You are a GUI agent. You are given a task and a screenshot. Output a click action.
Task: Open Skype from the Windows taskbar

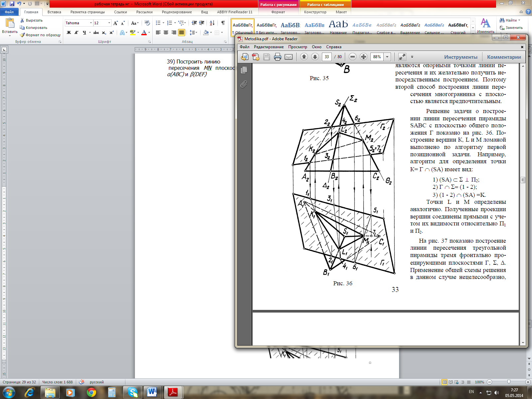(x=133, y=393)
